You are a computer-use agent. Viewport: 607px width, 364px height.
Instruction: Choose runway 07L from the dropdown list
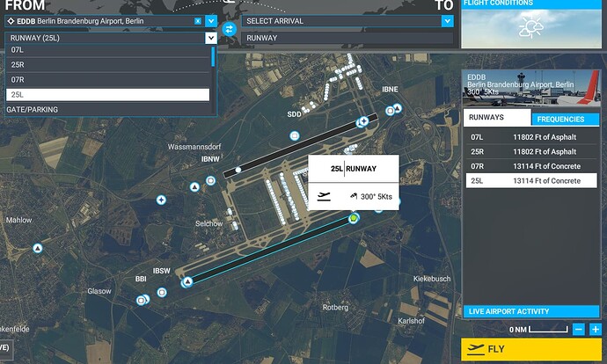(107, 50)
